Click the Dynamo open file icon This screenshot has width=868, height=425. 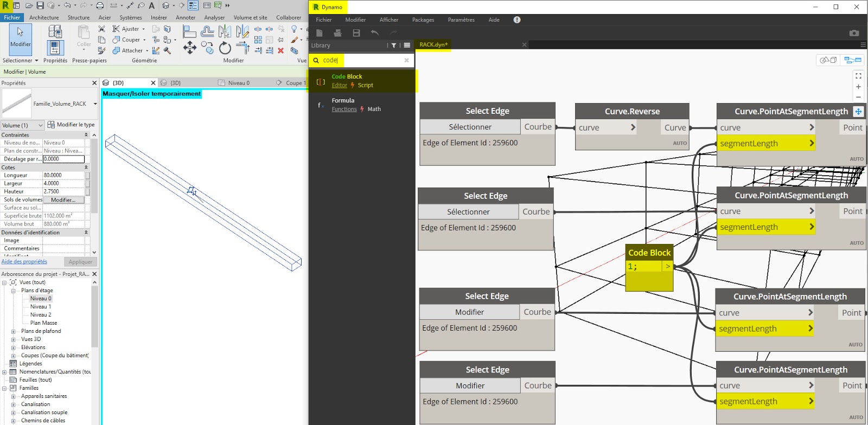(x=337, y=33)
